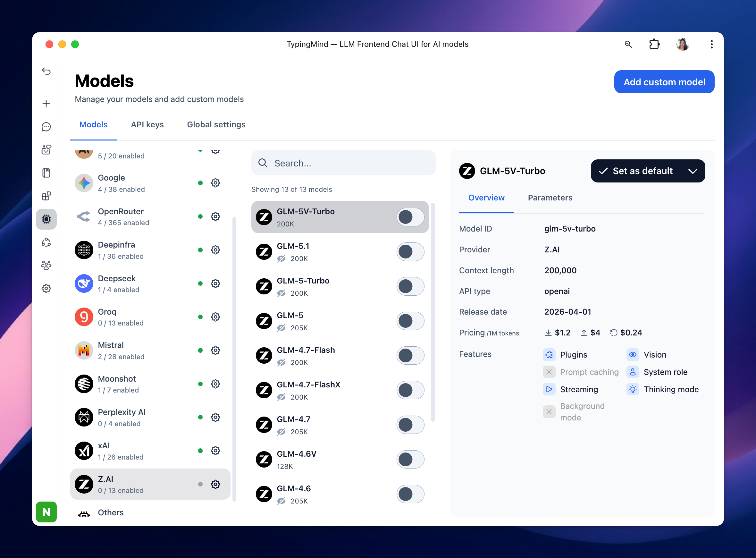Select the Overview tab
The width and height of the screenshot is (756, 558).
click(x=486, y=198)
